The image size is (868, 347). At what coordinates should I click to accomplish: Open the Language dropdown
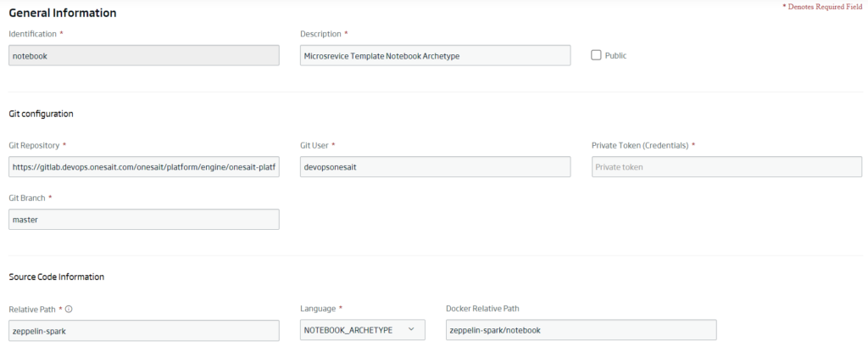[x=363, y=330]
